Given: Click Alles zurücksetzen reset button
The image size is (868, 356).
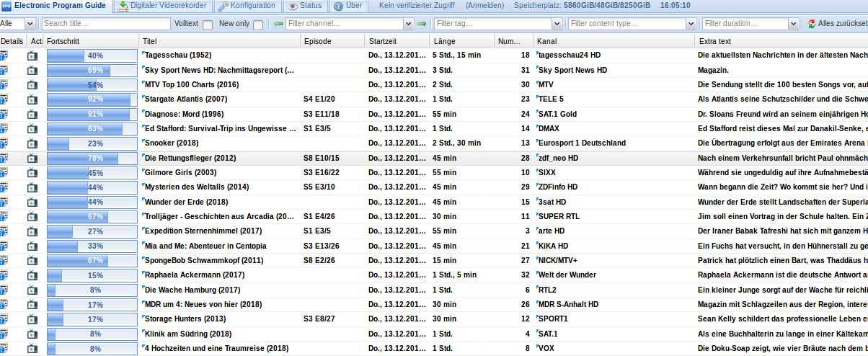Looking at the screenshot, I should pos(838,24).
